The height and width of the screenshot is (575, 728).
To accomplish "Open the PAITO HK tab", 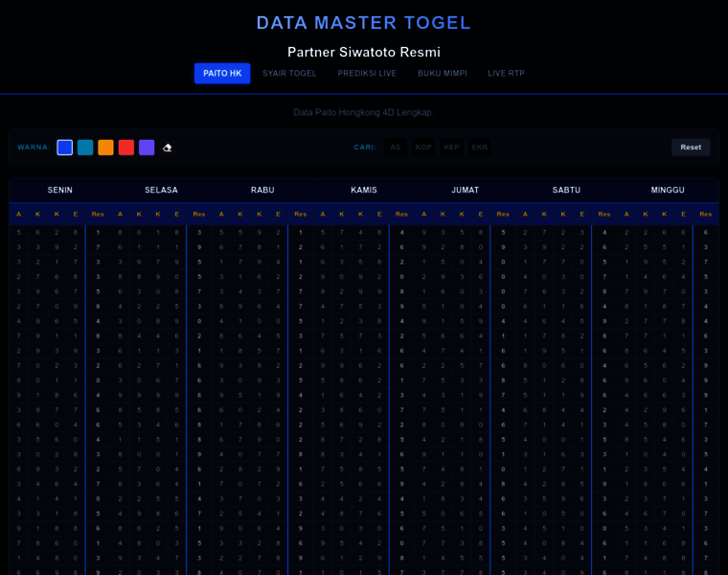I will (x=222, y=74).
